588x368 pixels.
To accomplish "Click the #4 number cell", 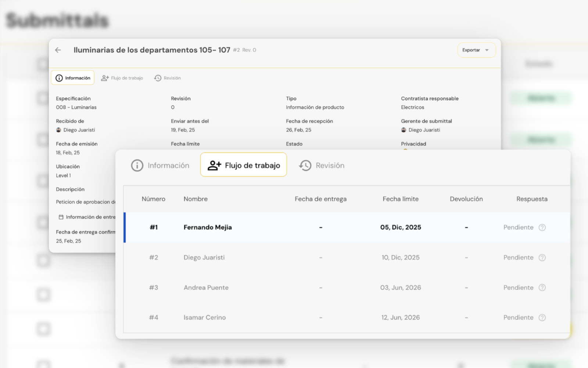I will pyautogui.click(x=154, y=318).
